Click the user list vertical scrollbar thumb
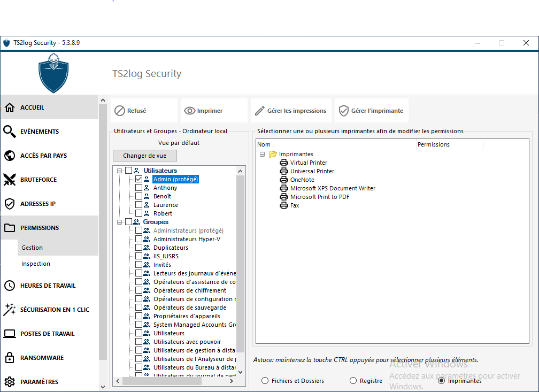 (x=240, y=264)
